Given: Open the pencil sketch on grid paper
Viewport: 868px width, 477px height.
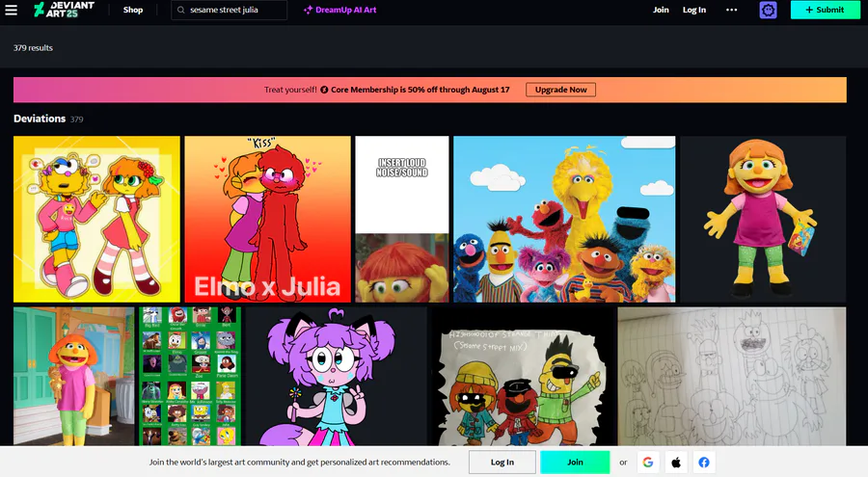Looking at the screenshot, I should point(732,376).
